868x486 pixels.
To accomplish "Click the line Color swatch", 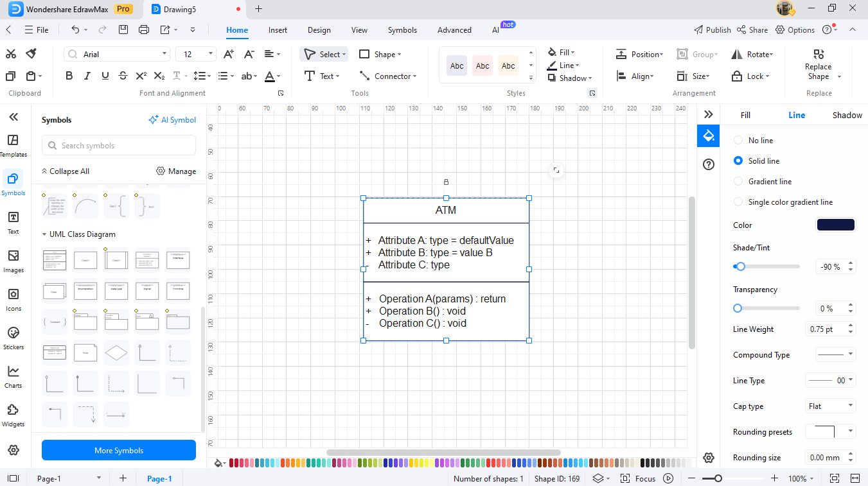I will (x=836, y=225).
